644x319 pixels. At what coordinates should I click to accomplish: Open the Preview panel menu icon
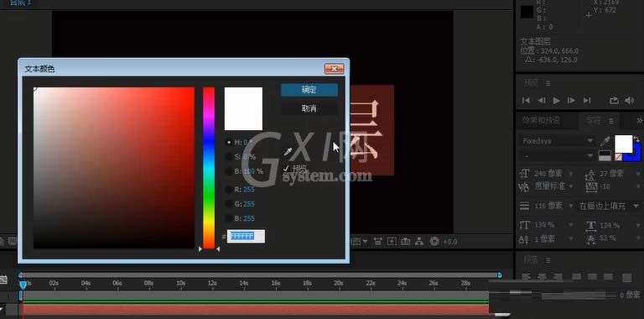[548, 83]
